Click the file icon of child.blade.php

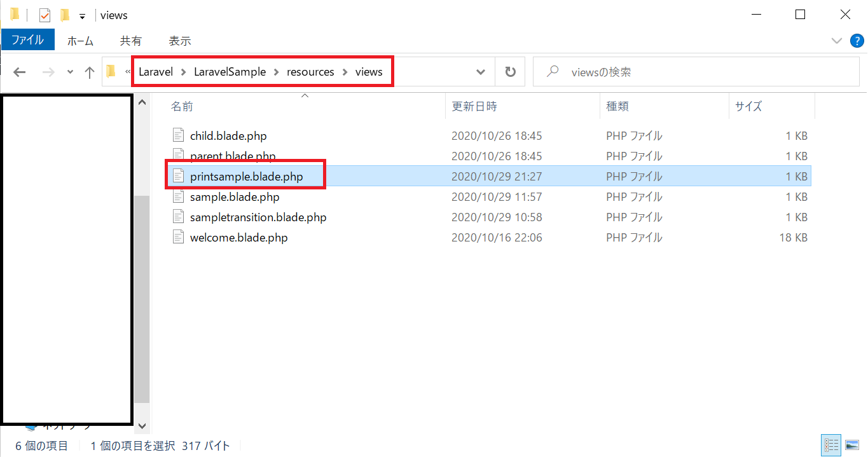click(x=178, y=135)
